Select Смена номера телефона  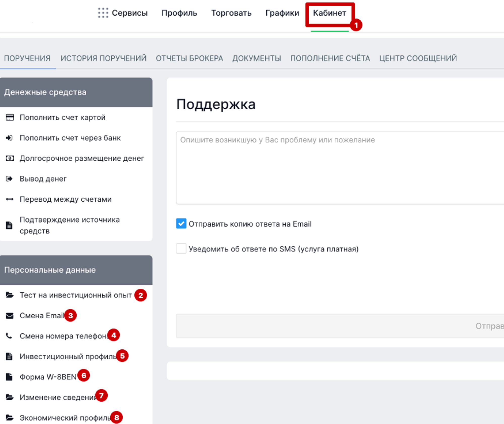(x=64, y=336)
